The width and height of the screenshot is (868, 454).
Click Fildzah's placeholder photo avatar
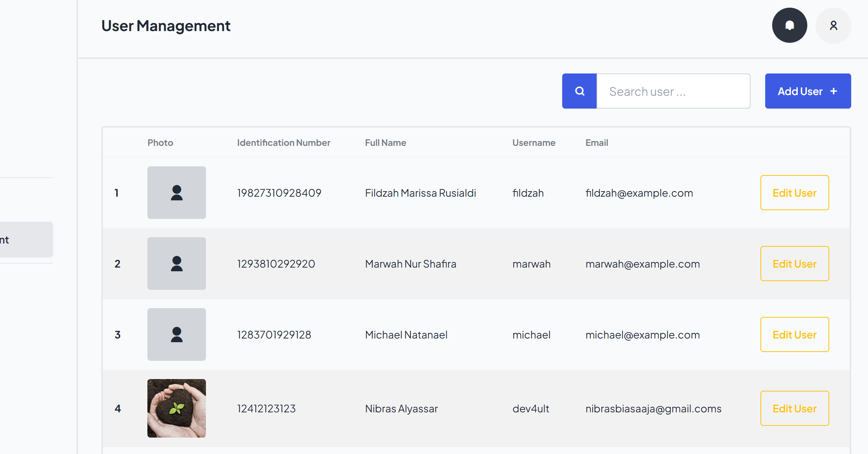177,193
